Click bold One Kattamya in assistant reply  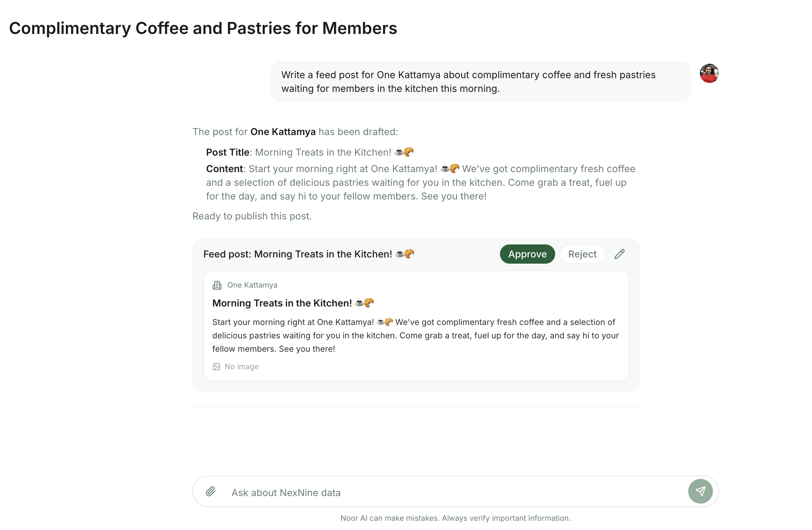tap(283, 132)
